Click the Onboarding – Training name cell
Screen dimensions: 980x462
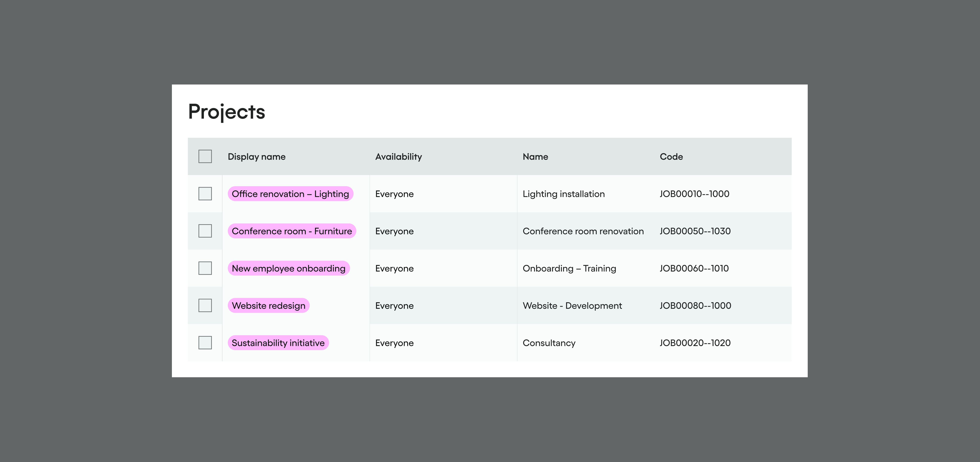(569, 269)
